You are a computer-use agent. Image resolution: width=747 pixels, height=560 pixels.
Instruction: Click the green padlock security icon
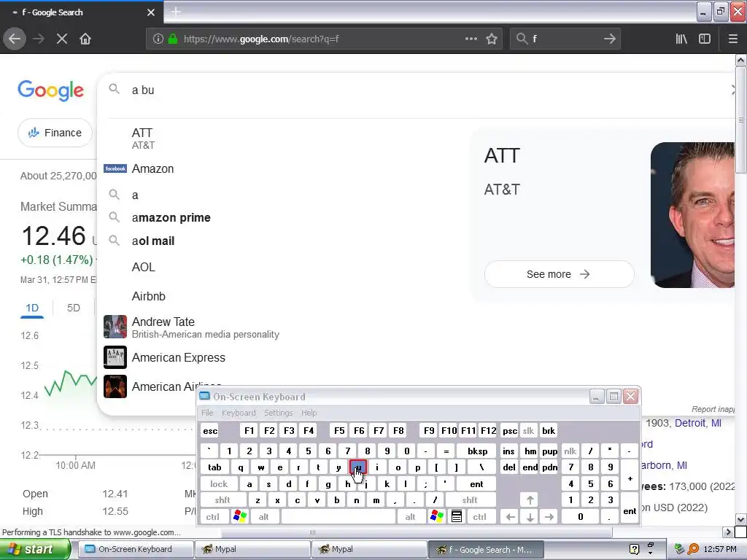coord(173,39)
